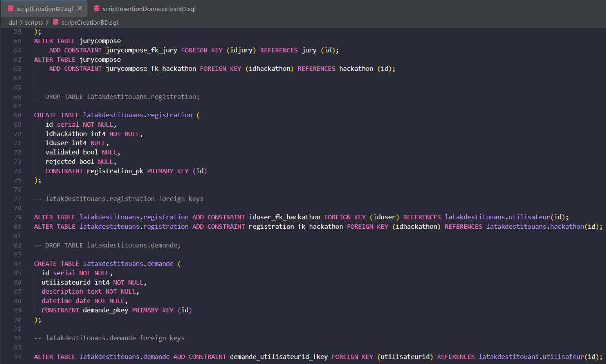This screenshot has height=364, width=606.
Task: Click the 'DROP TABLE latakdestitouans.demande' comment
Action: coord(107,246)
